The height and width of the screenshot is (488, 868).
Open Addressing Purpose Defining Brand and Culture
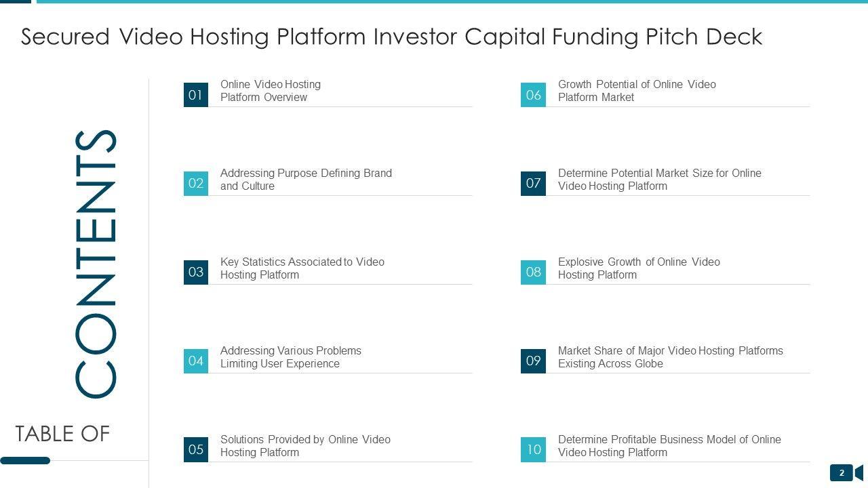coord(306,180)
